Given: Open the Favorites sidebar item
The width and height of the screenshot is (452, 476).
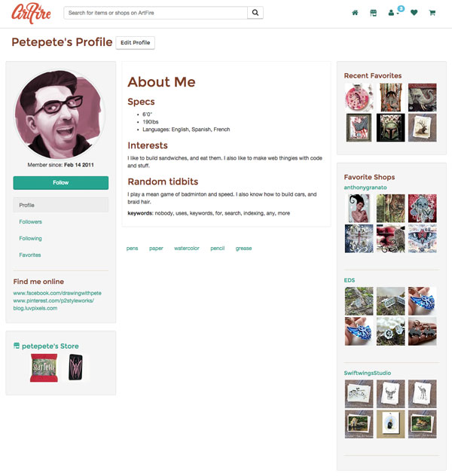Looking at the screenshot, I should pyautogui.click(x=29, y=255).
